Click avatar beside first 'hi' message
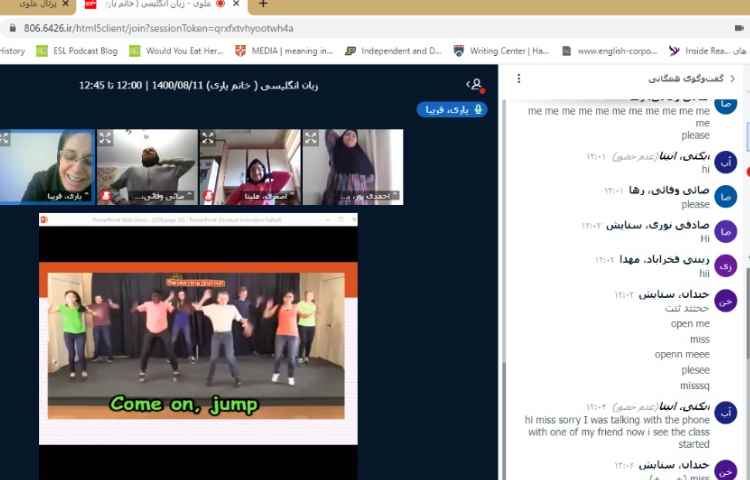750x480 pixels. coord(726,163)
